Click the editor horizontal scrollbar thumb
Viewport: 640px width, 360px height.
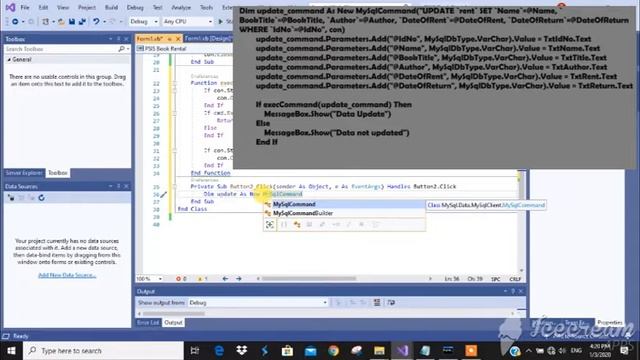pos(309,279)
